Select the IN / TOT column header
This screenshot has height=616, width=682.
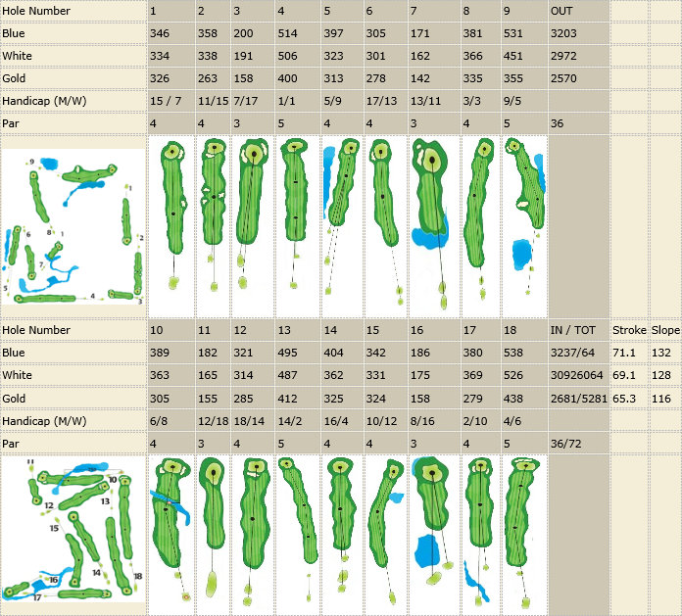coord(578,331)
